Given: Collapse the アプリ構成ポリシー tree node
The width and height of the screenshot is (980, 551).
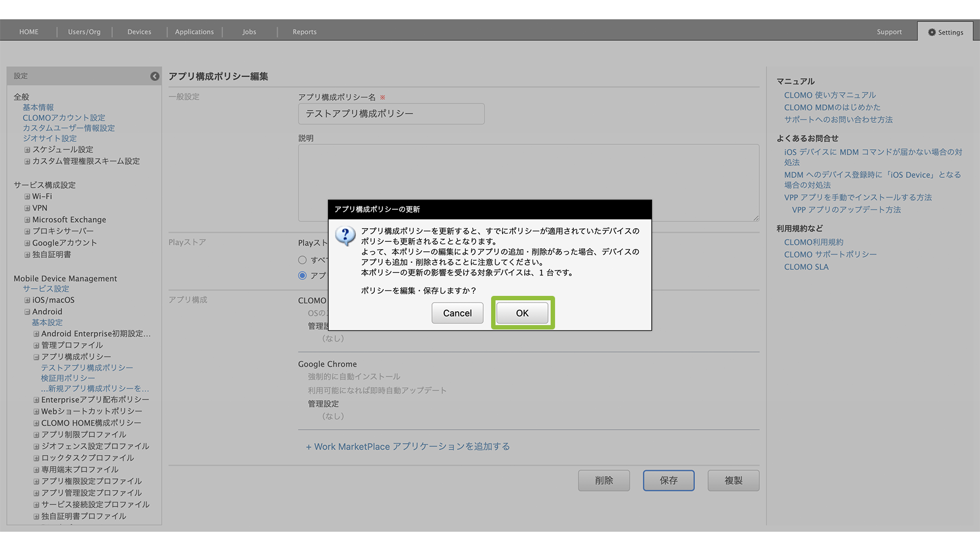Looking at the screenshot, I should (x=36, y=357).
